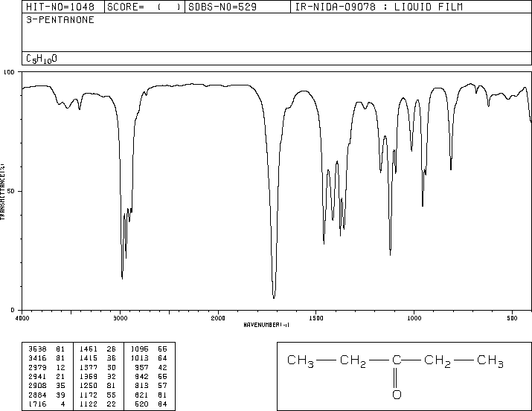Select peak table entry 1172
This screenshot has width=532, height=411.
tap(89, 395)
